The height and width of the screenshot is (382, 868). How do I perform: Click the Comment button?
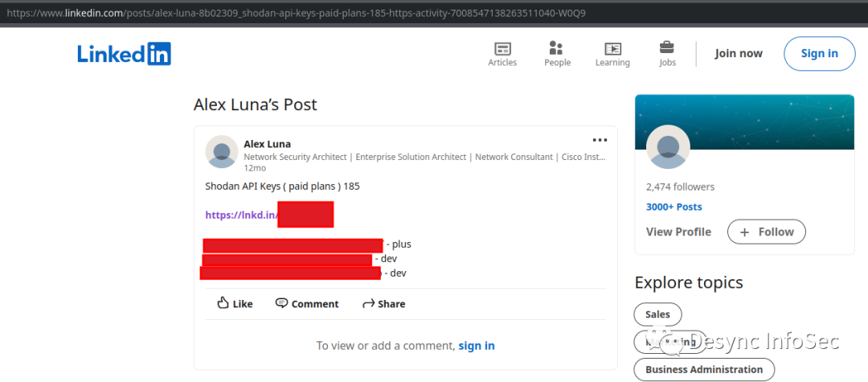(x=307, y=303)
